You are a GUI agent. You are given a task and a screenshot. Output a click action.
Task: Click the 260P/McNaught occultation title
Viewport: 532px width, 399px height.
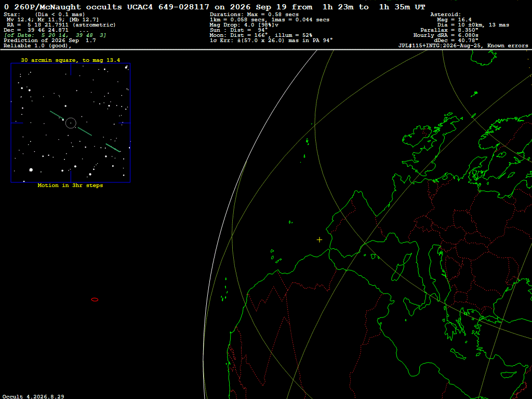[x=215, y=7]
